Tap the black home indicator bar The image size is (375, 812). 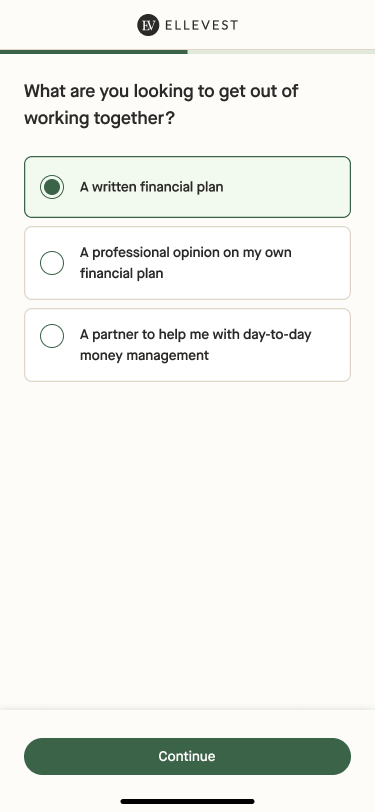[x=188, y=802]
